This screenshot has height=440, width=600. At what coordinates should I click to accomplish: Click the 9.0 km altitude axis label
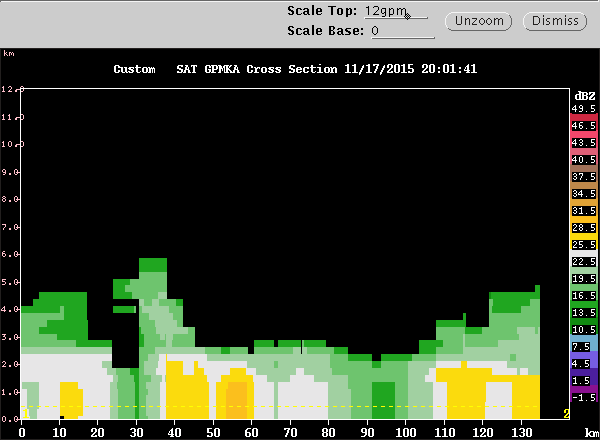pyautogui.click(x=10, y=172)
